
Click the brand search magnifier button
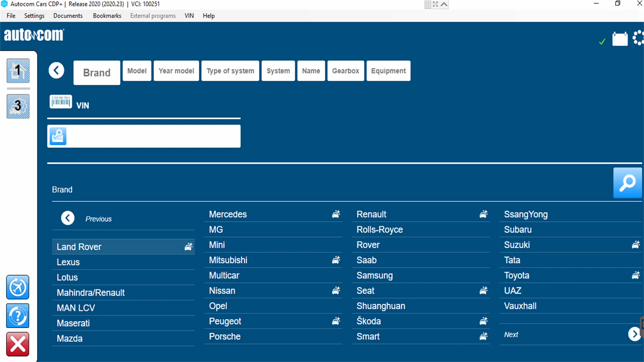(627, 183)
